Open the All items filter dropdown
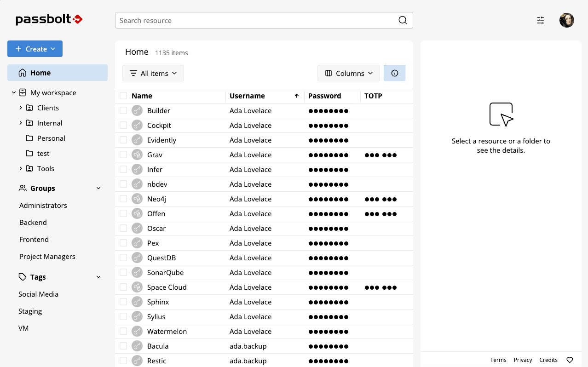The height and width of the screenshot is (367, 588). [x=153, y=73]
